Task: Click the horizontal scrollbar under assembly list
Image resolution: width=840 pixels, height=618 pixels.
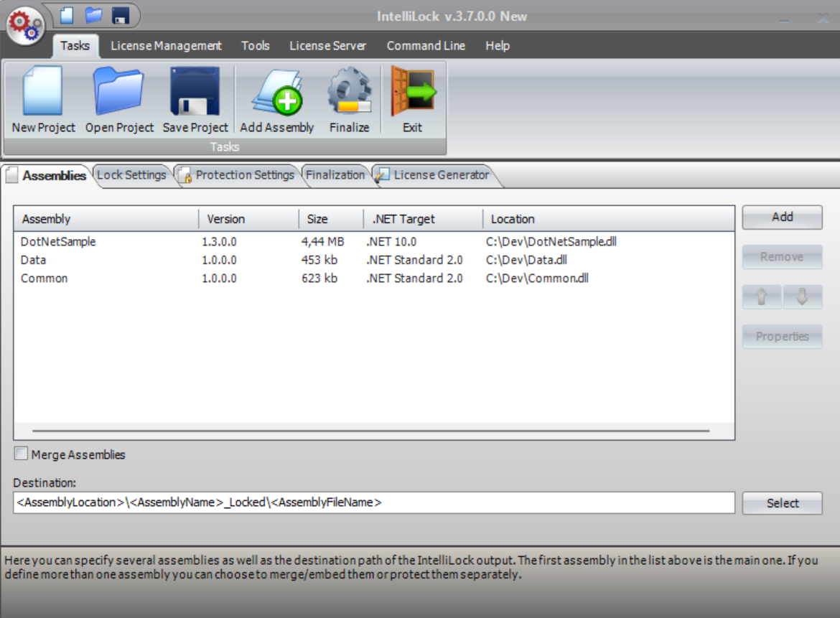Action: [370, 431]
